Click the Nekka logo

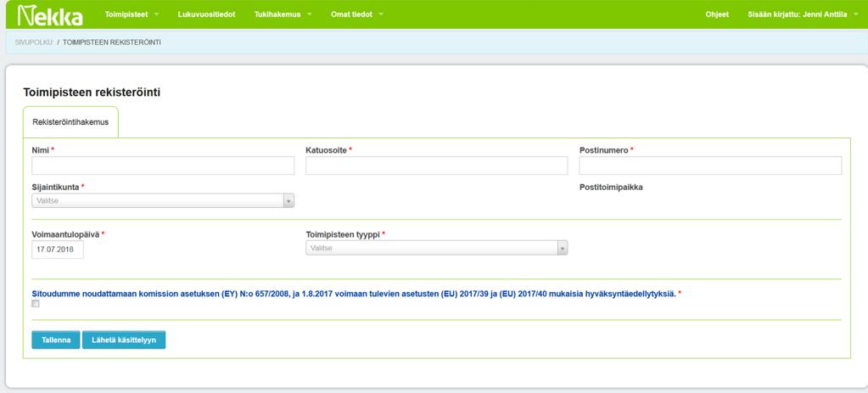click(x=50, y=15)
